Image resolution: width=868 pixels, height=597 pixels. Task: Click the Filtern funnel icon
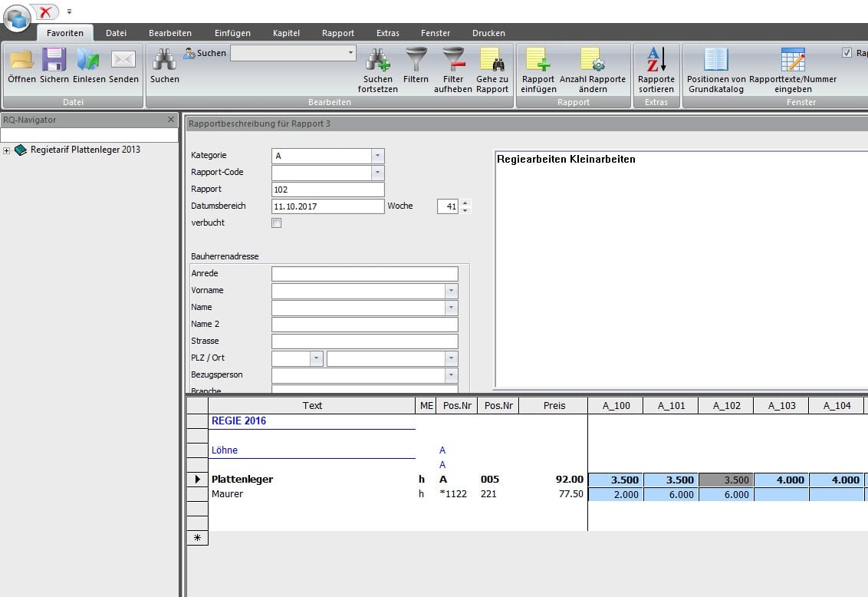tap(416, 60)
